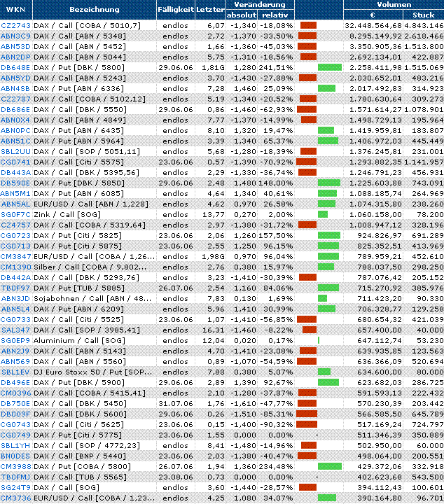Screen dimensions: 444x504
Task: Click the absolute change -1,610
Action: pos(243,403)
